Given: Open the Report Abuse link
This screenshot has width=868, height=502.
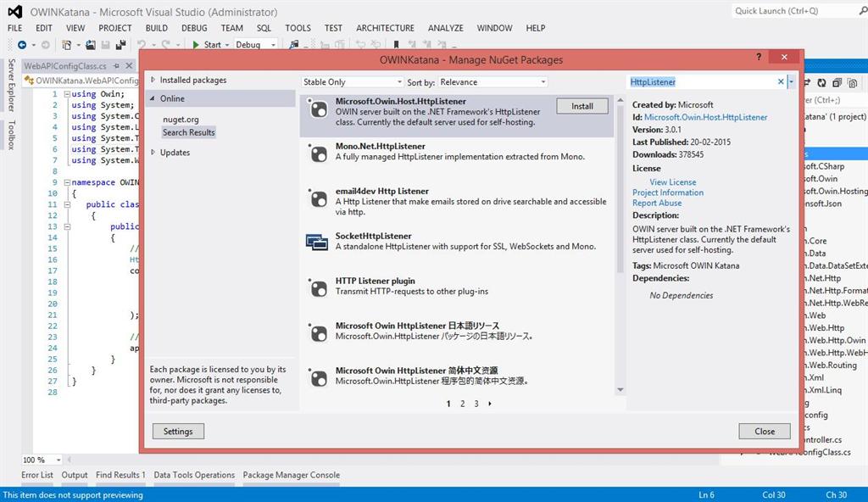Looking at the screenshot, I should click(657, 203).
